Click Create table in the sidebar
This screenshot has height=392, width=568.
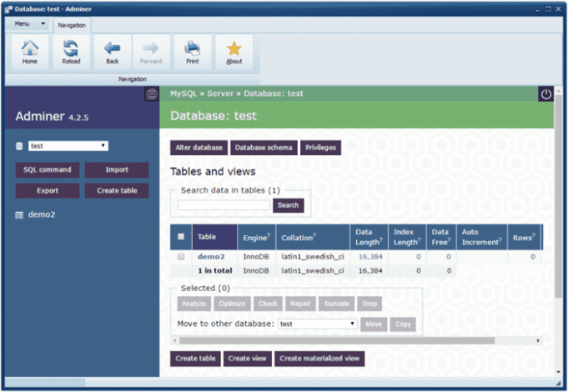[x=117, y=190]
